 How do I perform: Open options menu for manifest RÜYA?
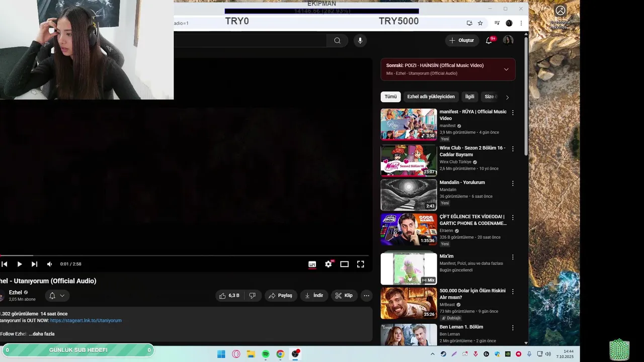coord(513,113)
